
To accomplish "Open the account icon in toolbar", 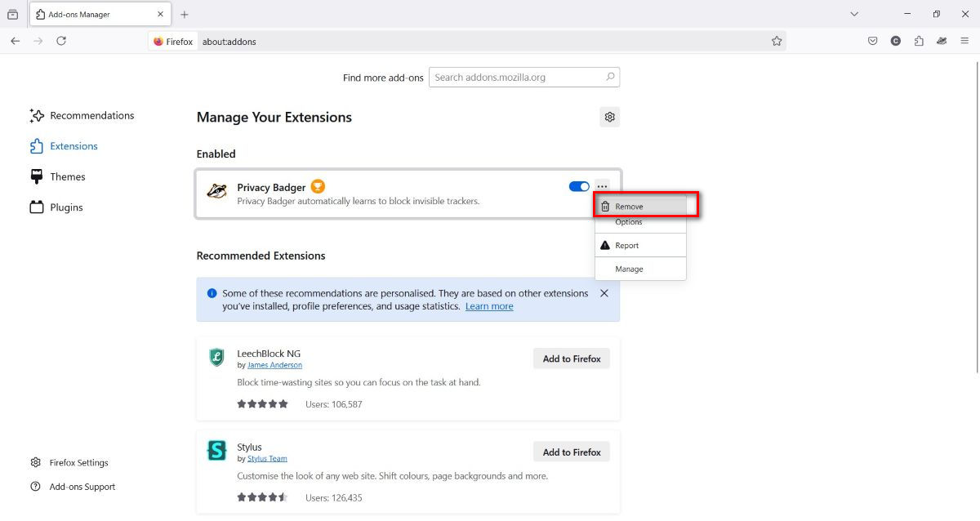I will point(896,41).
